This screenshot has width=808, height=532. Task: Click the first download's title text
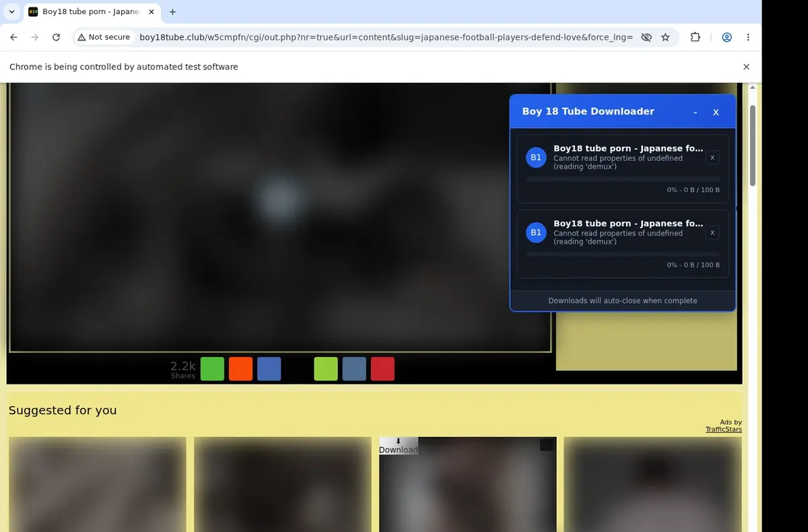click(628, 148)
